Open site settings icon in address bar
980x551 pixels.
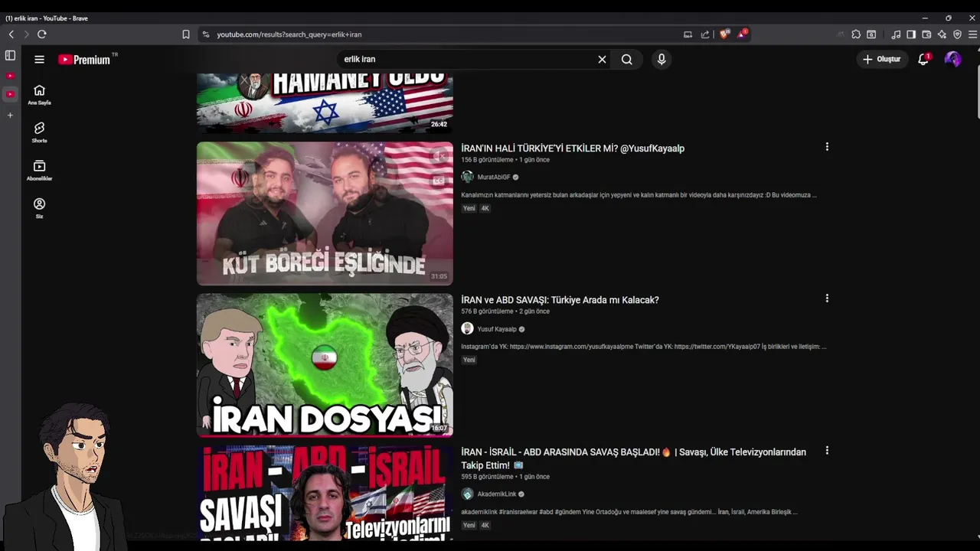tap(205, 34)
